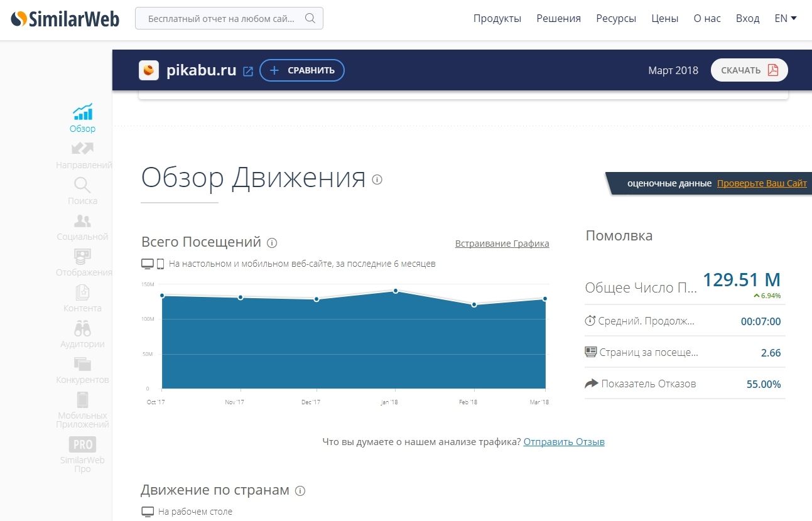The height and width of the screenshot is (521, 812).
Task: Click the Сравнить button
Action: click(x=302, y=70)
